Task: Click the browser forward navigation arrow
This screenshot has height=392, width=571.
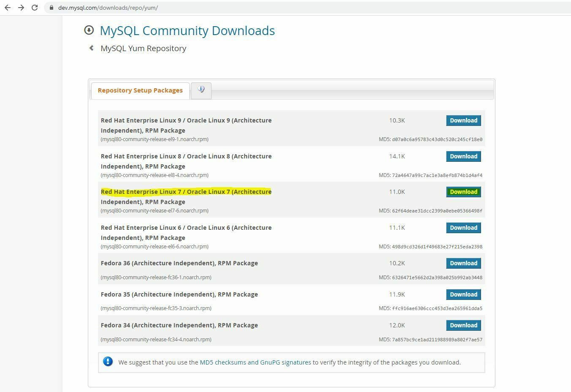Action: pos(21,8)
